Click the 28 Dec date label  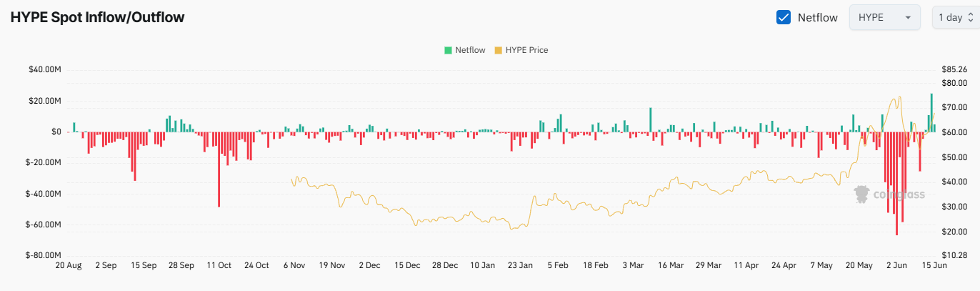click(445, 265)
